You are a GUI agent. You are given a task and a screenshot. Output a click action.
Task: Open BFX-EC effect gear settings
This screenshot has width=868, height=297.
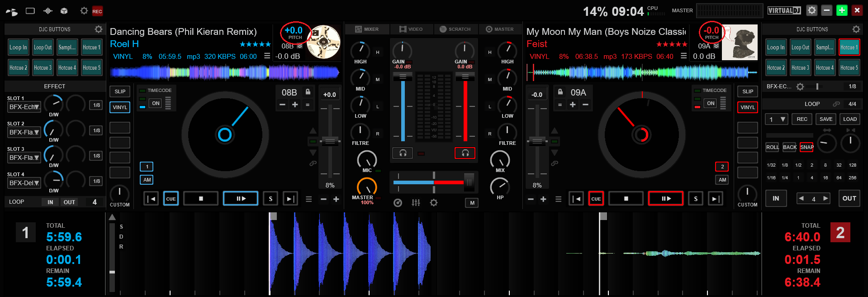[x=800, y=86]
